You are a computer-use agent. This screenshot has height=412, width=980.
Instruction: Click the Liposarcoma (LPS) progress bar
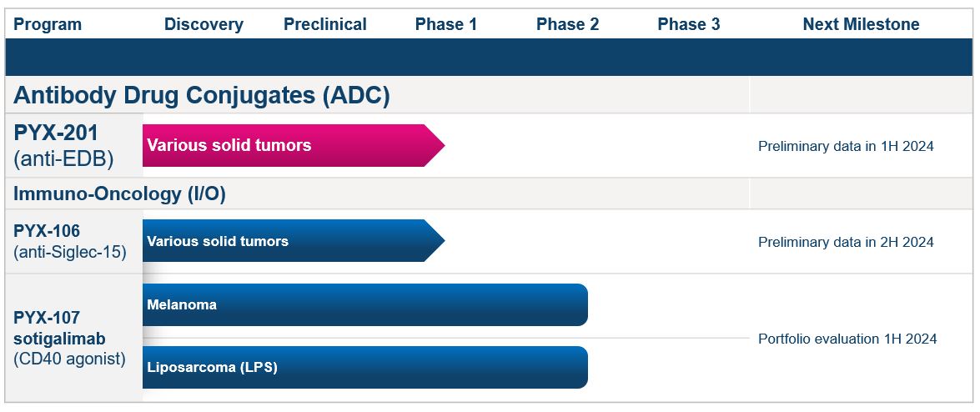point(364,367)
